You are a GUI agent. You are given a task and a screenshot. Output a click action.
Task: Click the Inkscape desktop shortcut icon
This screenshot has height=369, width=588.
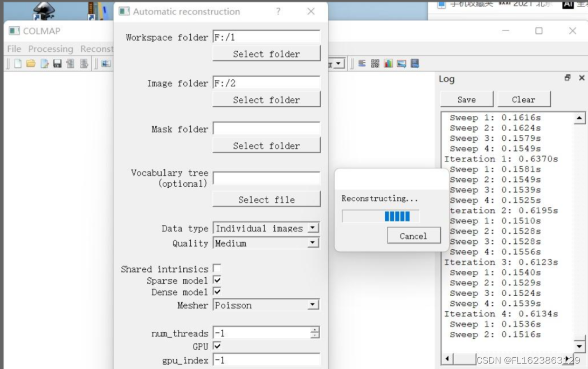[44, 10]
